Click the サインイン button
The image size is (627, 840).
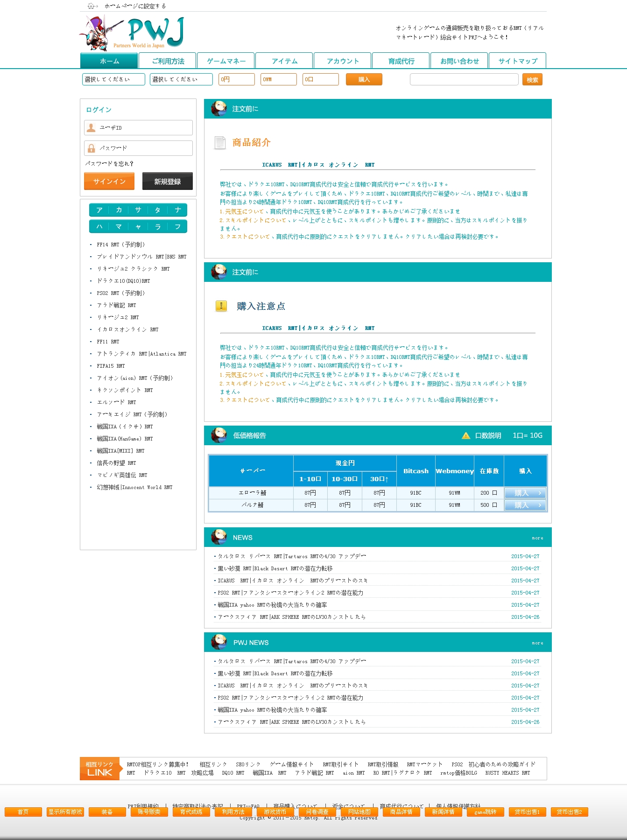click(109, 181)
